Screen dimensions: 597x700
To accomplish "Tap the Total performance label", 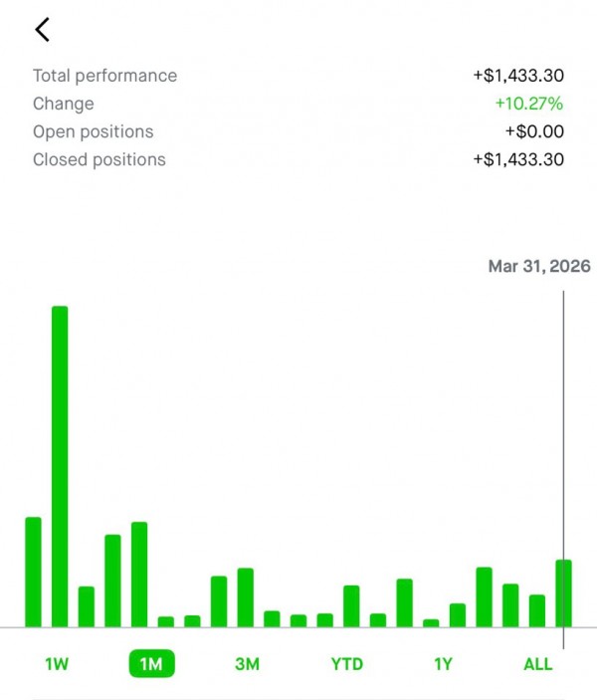I will [x=104, y=76].
